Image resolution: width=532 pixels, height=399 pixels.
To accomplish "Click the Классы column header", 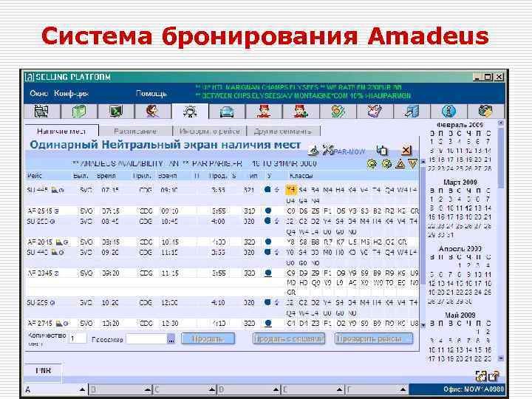I will (301, 176).
